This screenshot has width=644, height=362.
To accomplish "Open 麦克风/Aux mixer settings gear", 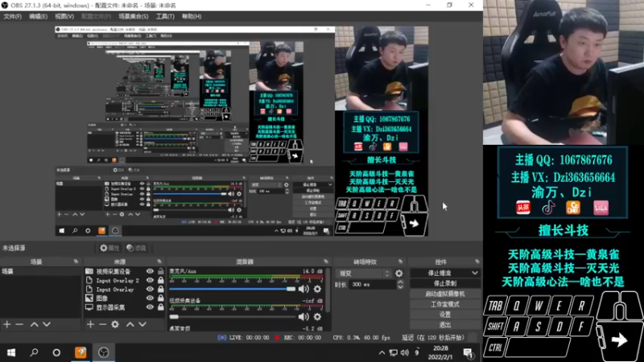I will point(317,289).
